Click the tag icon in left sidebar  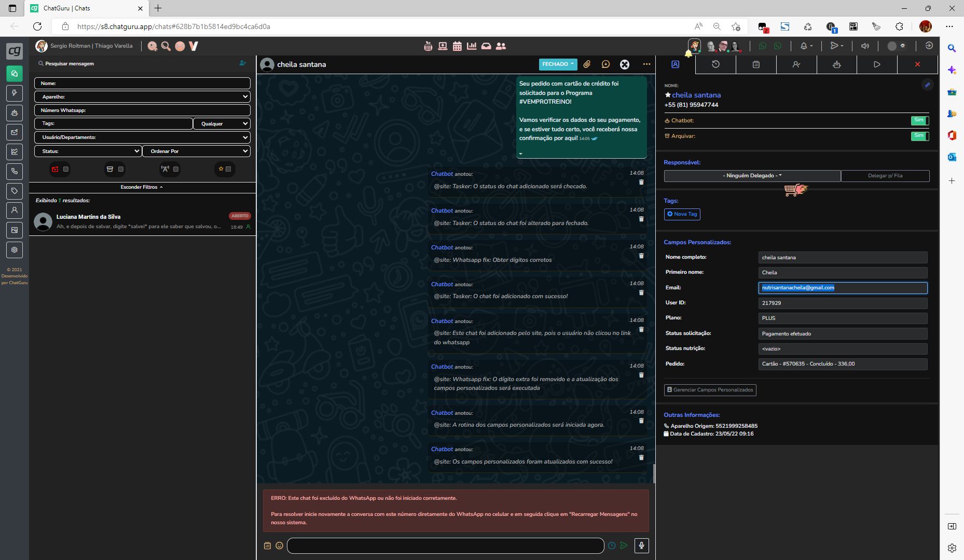point(15,191)
